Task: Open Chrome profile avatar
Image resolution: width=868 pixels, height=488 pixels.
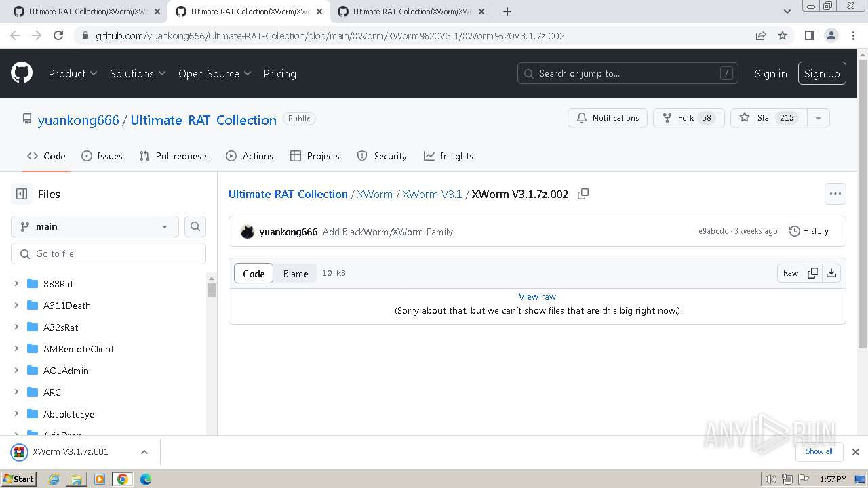Action: click(831, 35)
